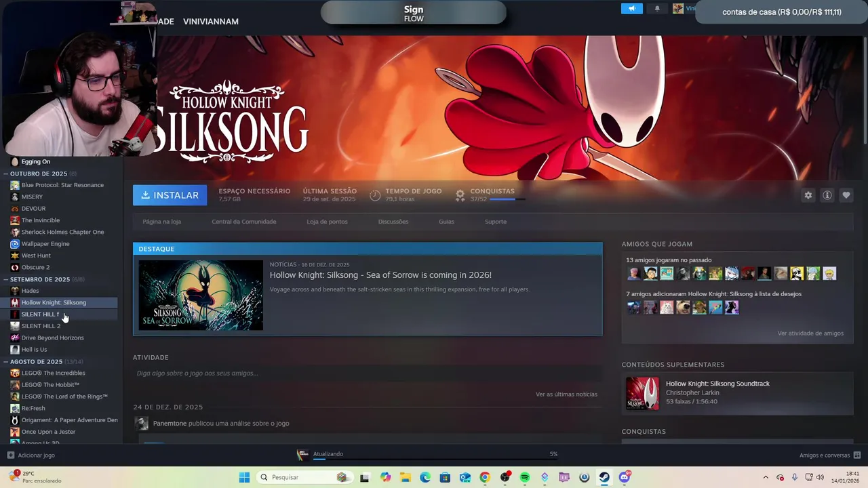
Task: Open Discord from the taskbar
Action: pyautogui.click(x=624, y=477)
